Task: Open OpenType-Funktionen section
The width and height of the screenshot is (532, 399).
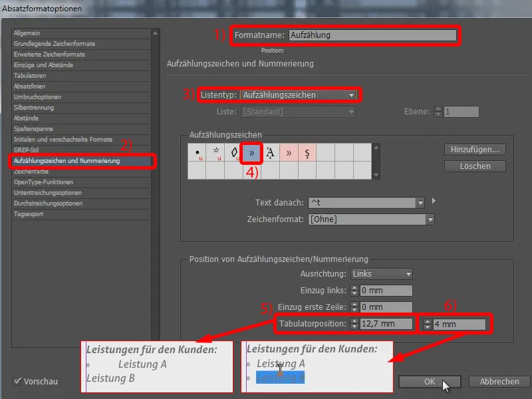Action: (81, 182)
